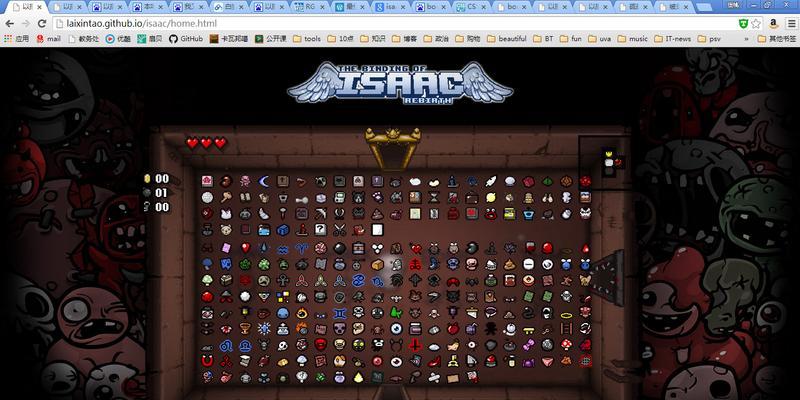800x400 pixels.
Task: Open the 其他书签 bookmark folder
Action: coord(777,39)
